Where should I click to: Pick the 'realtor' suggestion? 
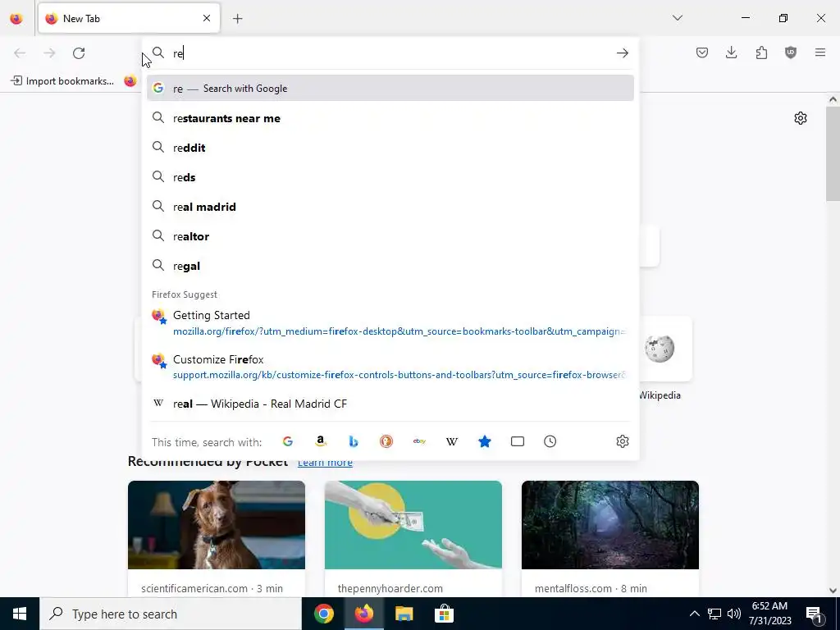tap(390, 236)
